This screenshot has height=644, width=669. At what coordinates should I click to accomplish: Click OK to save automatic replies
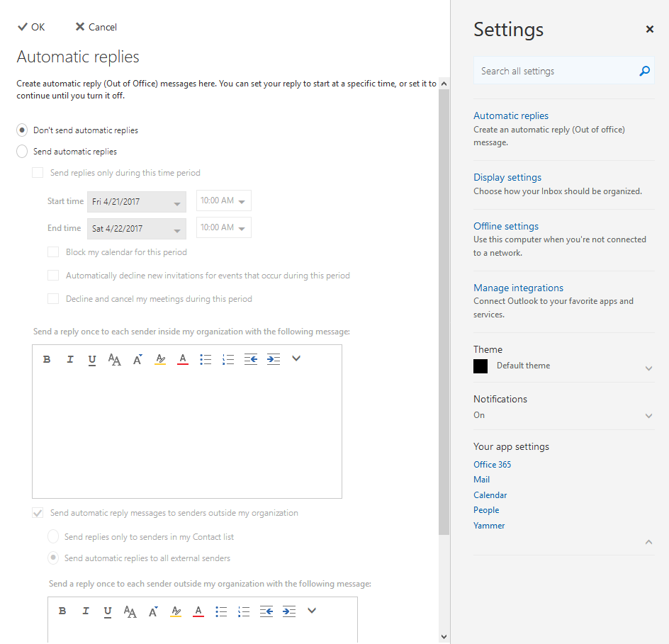31,27
